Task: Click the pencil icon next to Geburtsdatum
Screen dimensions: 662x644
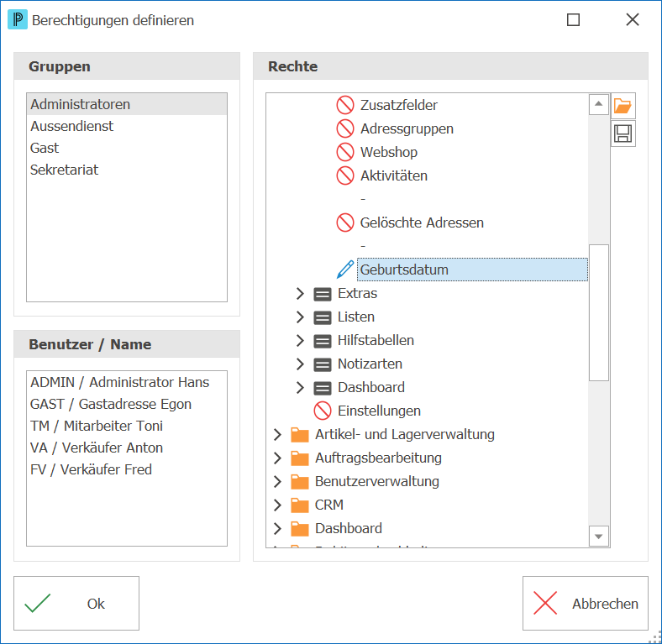Action: coord(345,270)
